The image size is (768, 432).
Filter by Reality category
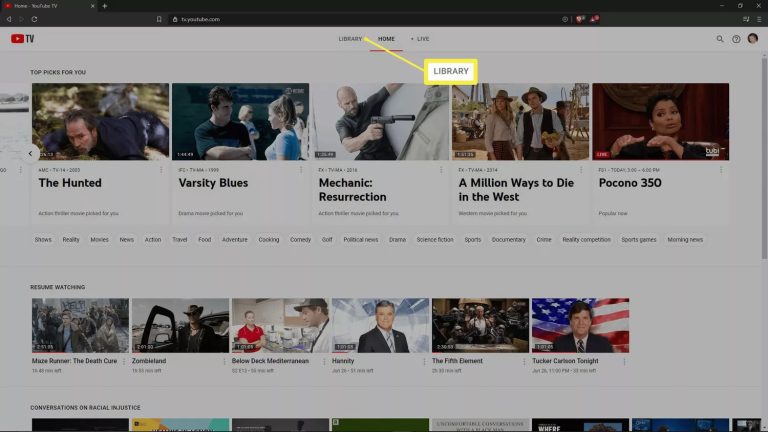pyautogui.click(x=71, y=240)
